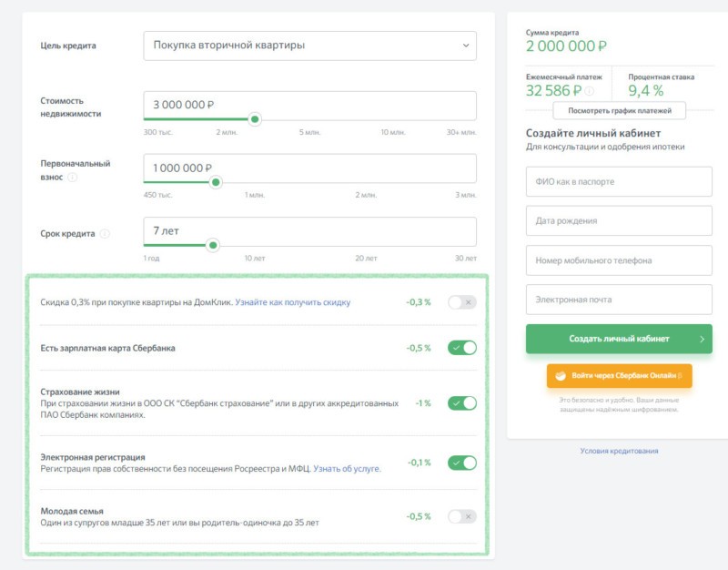Enable the Молодая семья discount switch
Viewport: 728px width, 570px height.
(461, 516)
